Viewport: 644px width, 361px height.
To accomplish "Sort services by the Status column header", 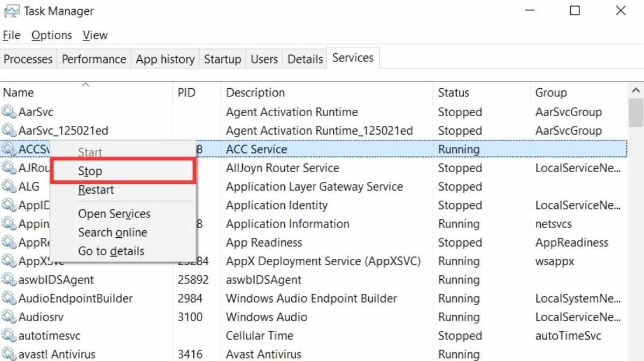I will tap(453, 93).
